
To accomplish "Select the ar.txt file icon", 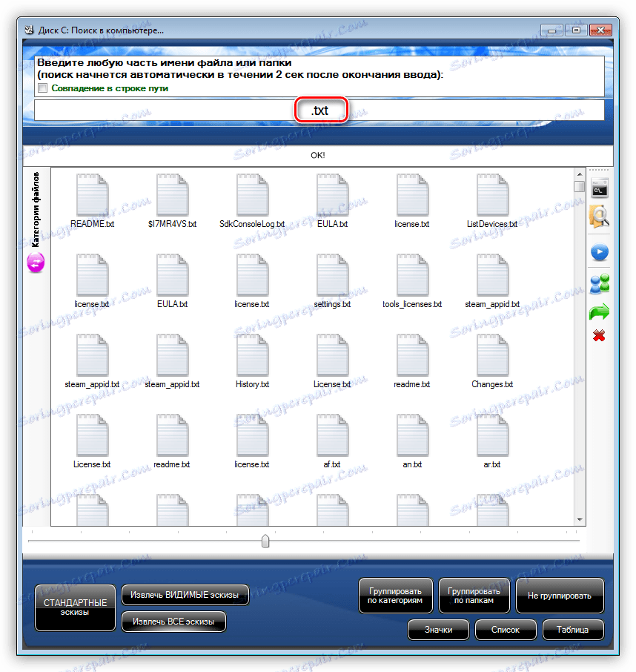I will point(492,435).
